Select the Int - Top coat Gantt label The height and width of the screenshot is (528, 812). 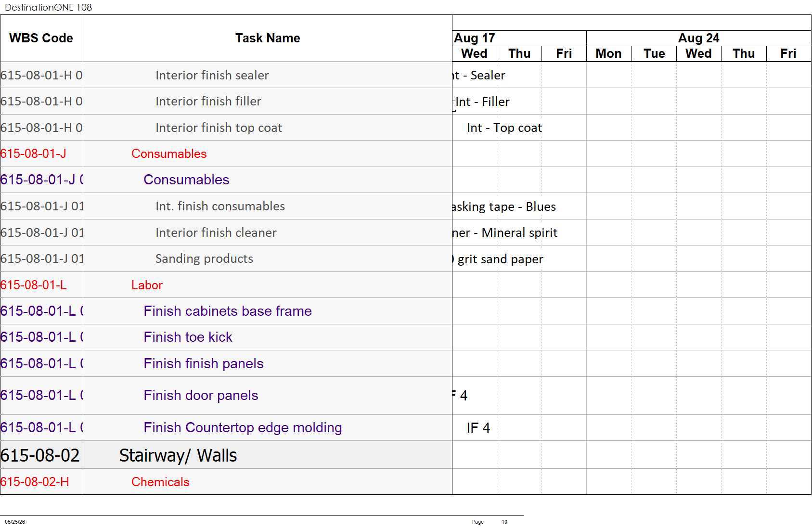[x=504, y=128]
